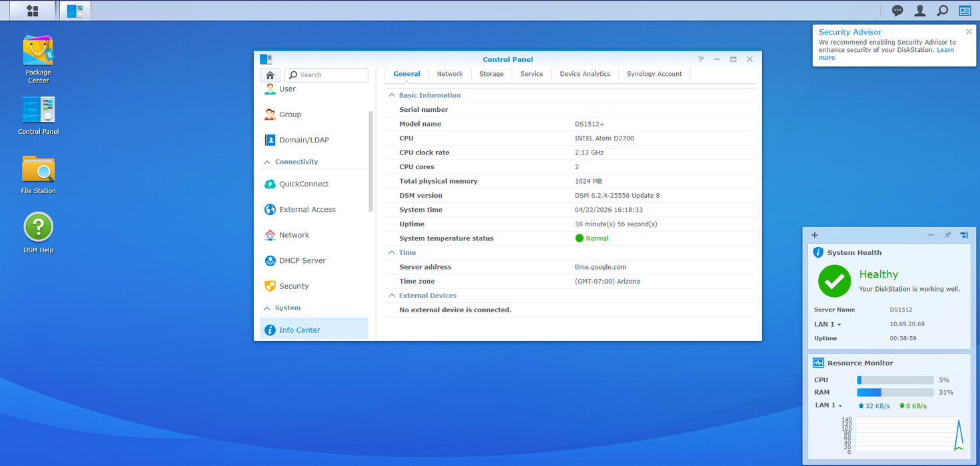
Task: Open Control Panel desktop icon
Action: pyautogui.click(x=38, y=116)
